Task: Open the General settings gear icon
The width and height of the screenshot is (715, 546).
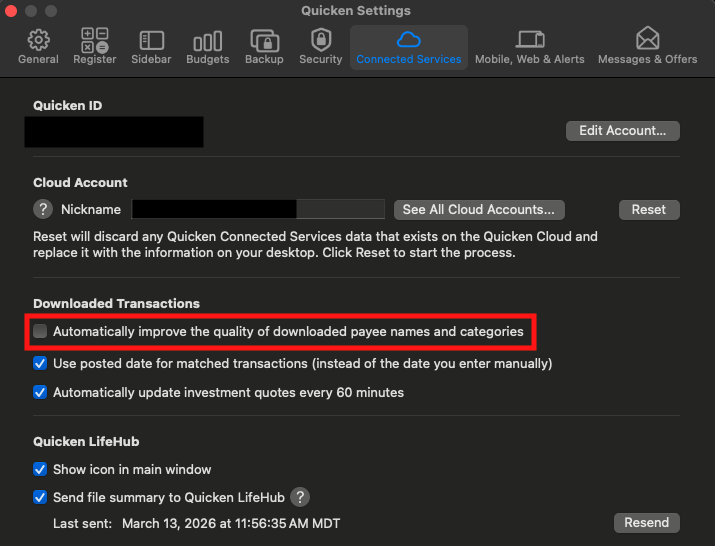Action: (x=38, y=40)
